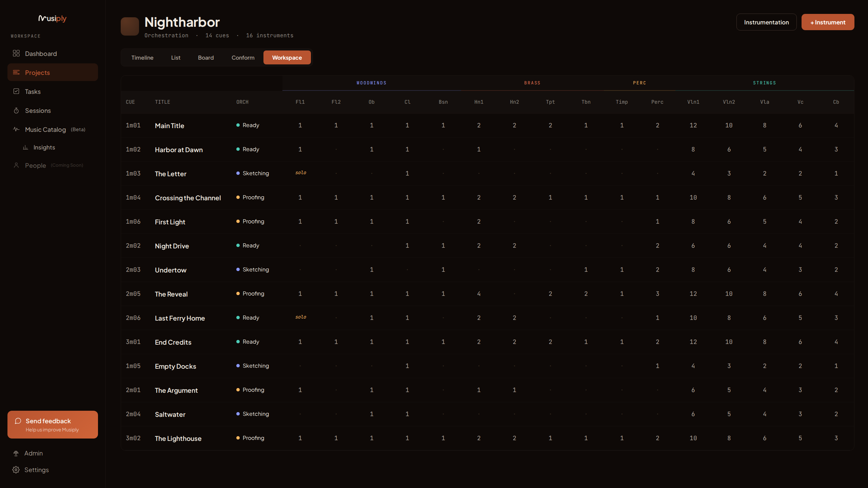Click the People person icon
Viewport: 868px width, 488px height.
(16, 165)
